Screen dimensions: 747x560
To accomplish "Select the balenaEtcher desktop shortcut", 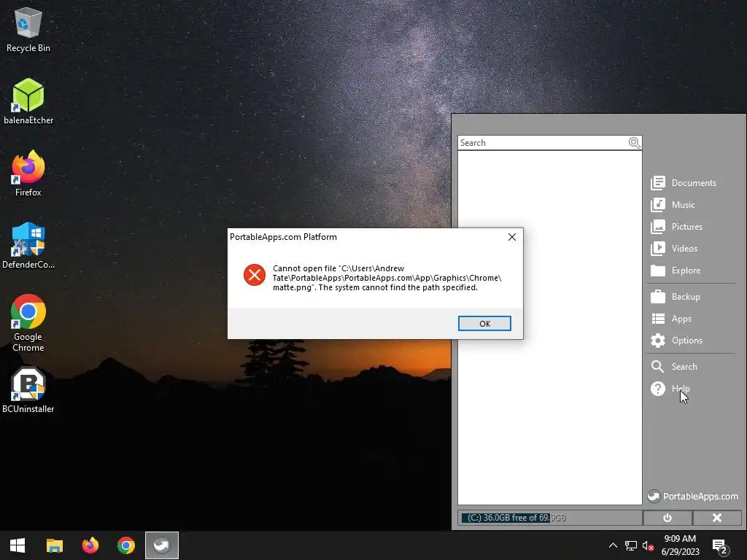I will 28,101.
